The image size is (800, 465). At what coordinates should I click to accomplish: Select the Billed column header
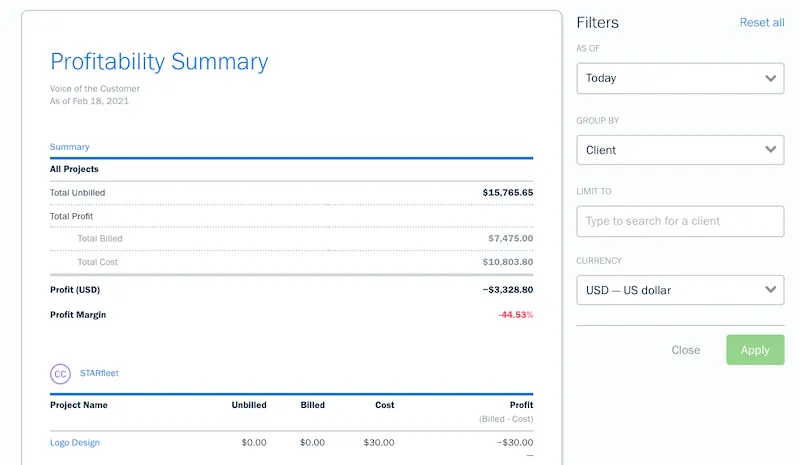pos(312,405)
